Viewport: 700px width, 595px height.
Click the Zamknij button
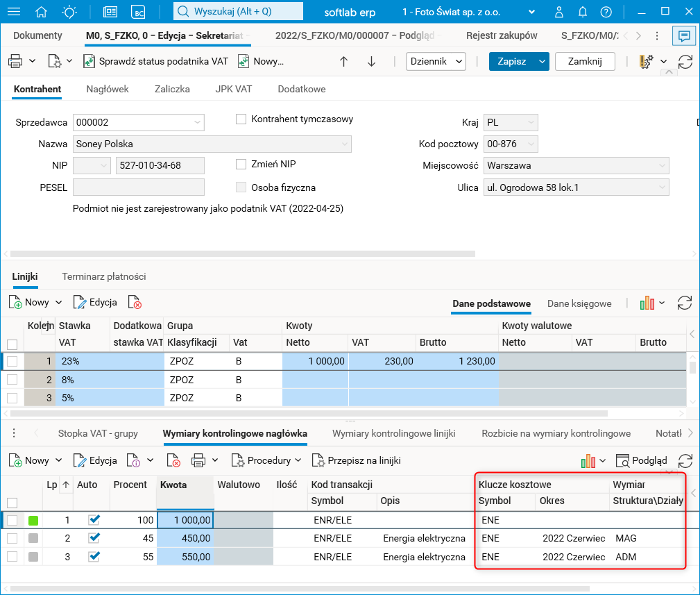pos(585,61)
